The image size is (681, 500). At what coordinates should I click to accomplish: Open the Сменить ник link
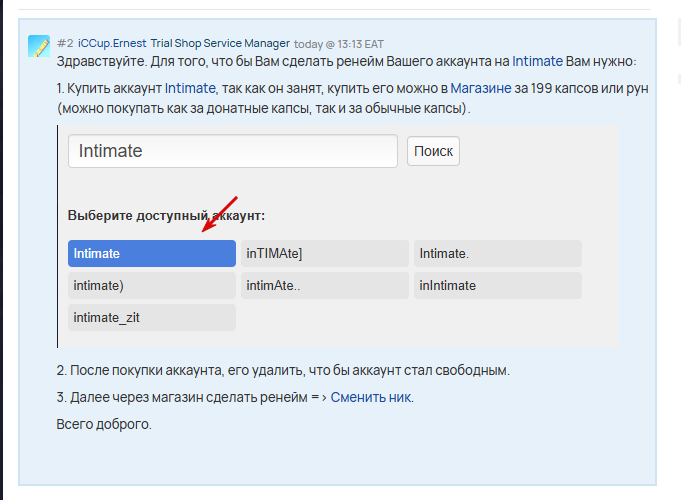coord(371,397)
